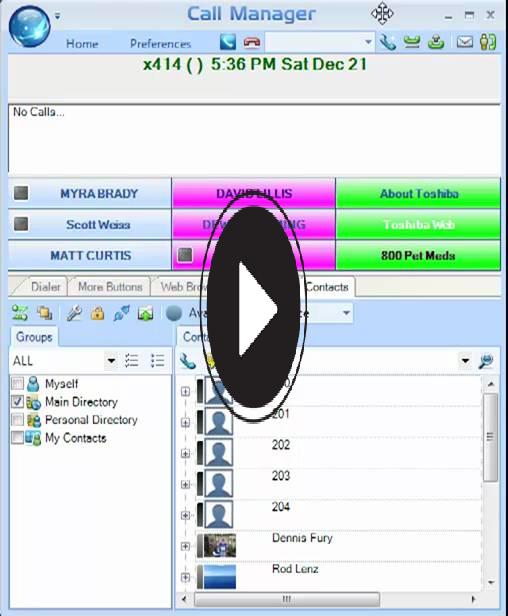This screenshot has width=508, height=616.
Task: Click the handset dial icon in top toolbar
Action: tap(387, 42)
